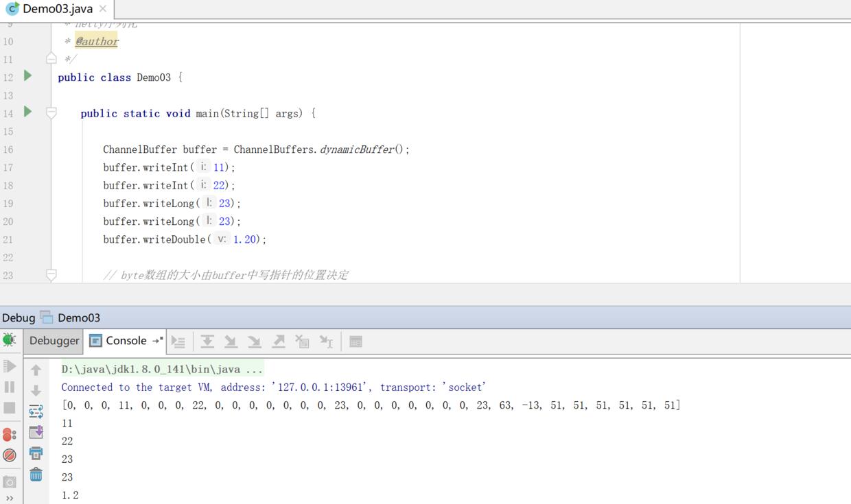Close the Demo03.java editor tab
This screenshot has width=851, height=504.
coord(102,9)
